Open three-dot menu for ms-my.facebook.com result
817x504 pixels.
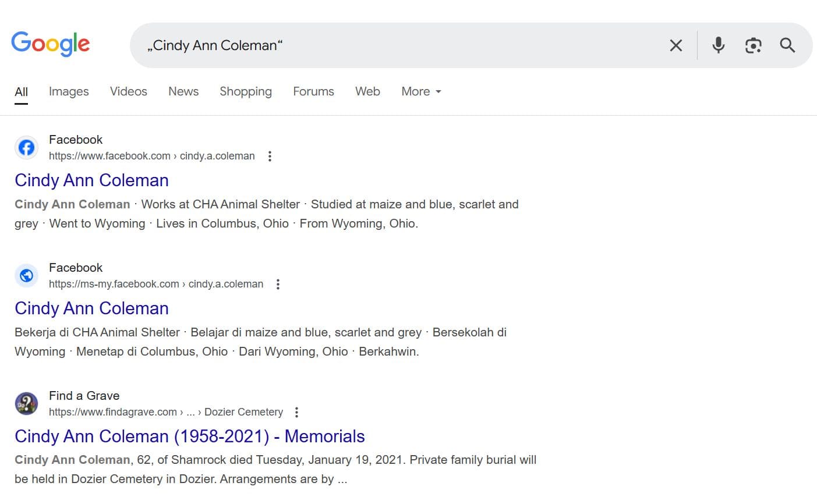pos(278,284)
